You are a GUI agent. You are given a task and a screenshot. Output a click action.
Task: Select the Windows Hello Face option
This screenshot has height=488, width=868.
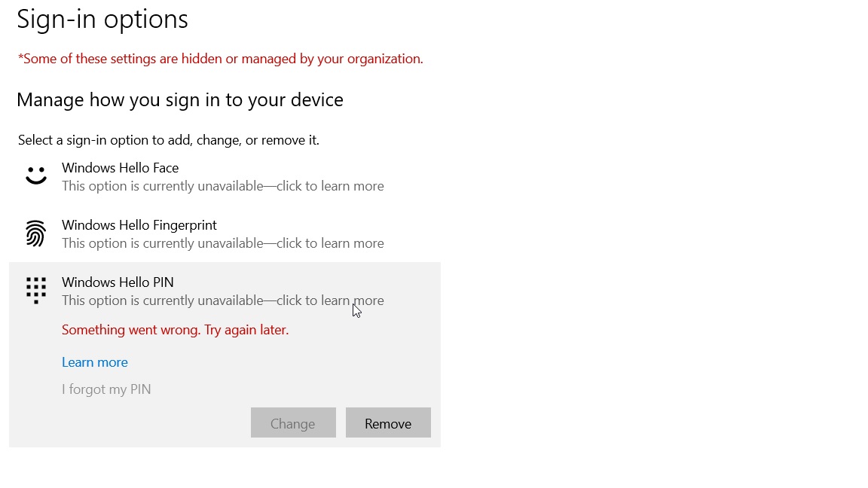tap(225, 176)
